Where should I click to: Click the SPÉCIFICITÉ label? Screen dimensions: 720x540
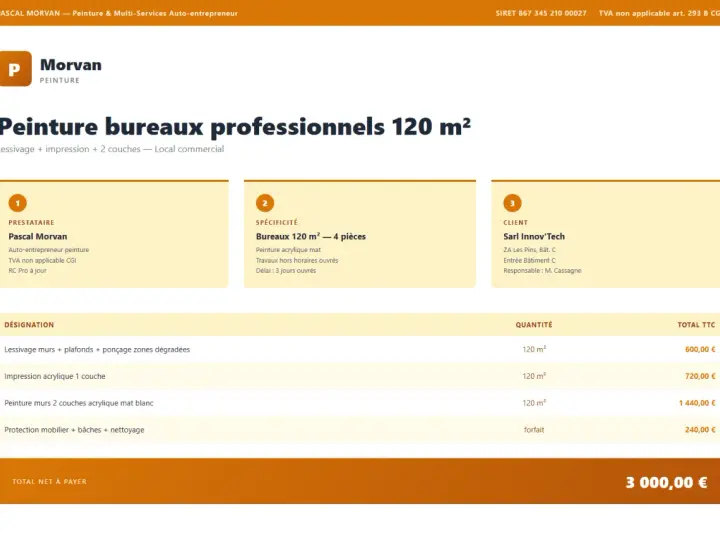tap(277, 222)
